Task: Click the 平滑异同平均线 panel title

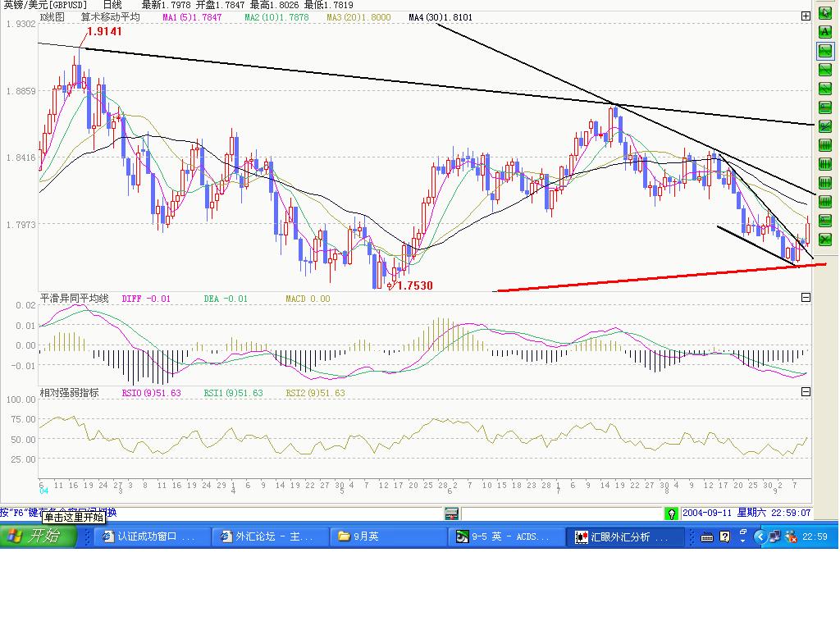Action: coord(75,299)
